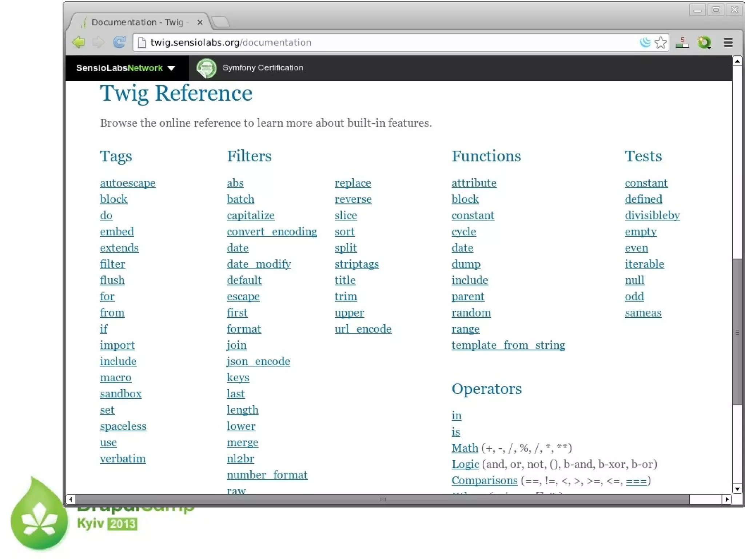The image size is (745, 560).
Task: Open the extends tag link
Action: click(x=119, y=248)
